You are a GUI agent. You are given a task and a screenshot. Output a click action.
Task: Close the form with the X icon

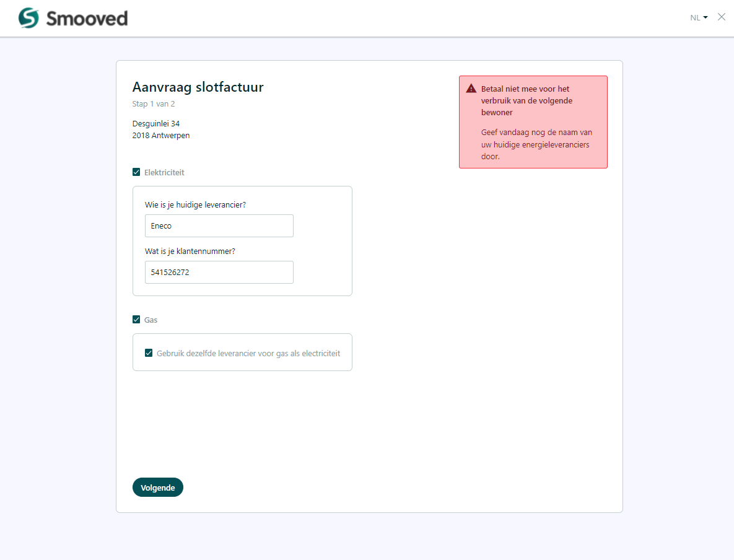(x=722, y=17)
